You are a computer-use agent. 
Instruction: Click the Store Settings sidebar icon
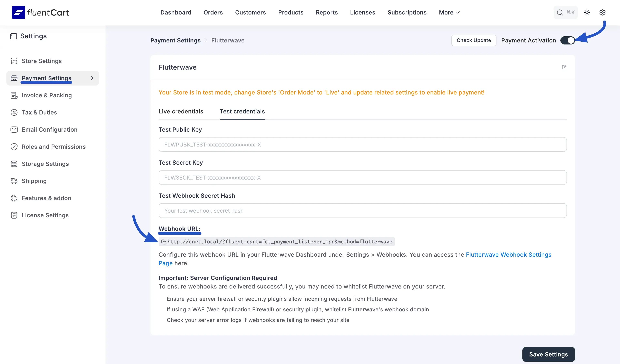[x=14, y=61]
